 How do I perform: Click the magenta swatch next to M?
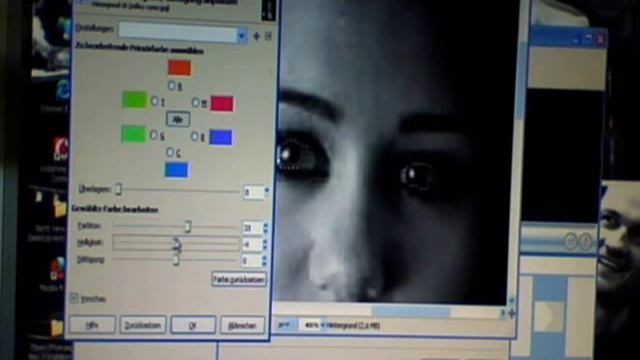(x=222, y=104)
